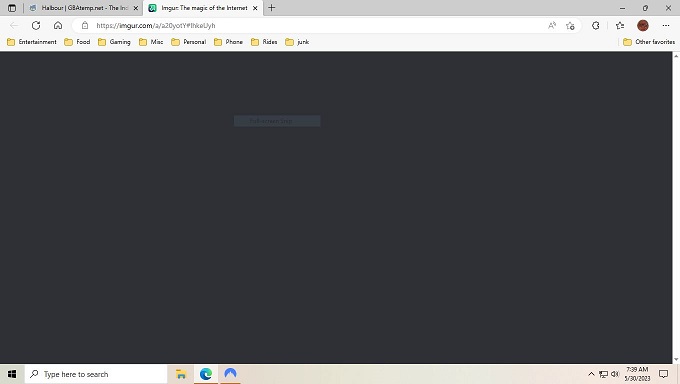Screen dimensions: 680x384
Task: Open the Rides favorites folder
Action: pyautogui.click(x=264, y=42)
